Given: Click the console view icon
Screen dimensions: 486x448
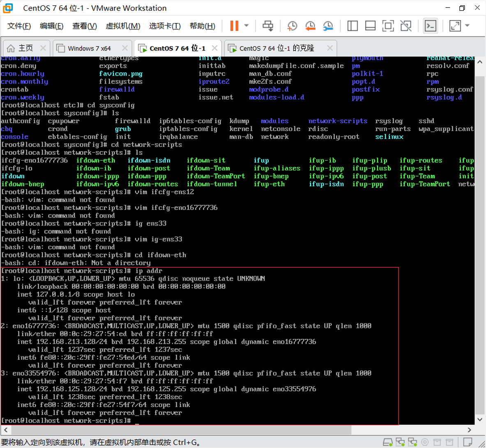Looking at the screenshot, I should tap(430, 26).
